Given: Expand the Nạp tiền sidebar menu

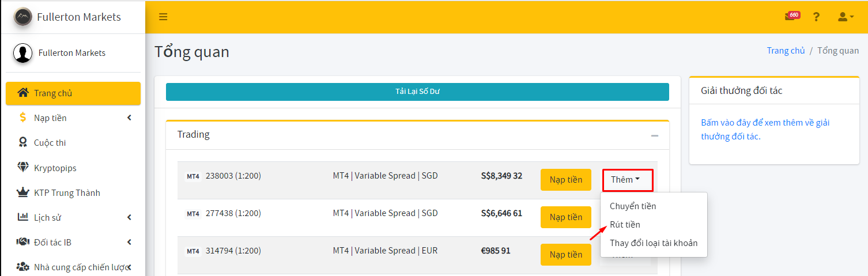Looking at the screenshot, I should [73, 118].
